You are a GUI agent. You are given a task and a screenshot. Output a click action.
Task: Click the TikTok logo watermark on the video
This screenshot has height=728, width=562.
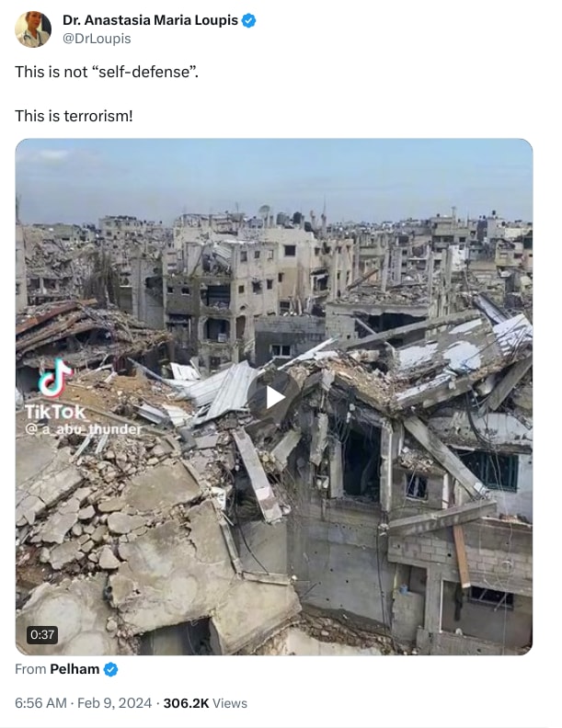(55, 378)
